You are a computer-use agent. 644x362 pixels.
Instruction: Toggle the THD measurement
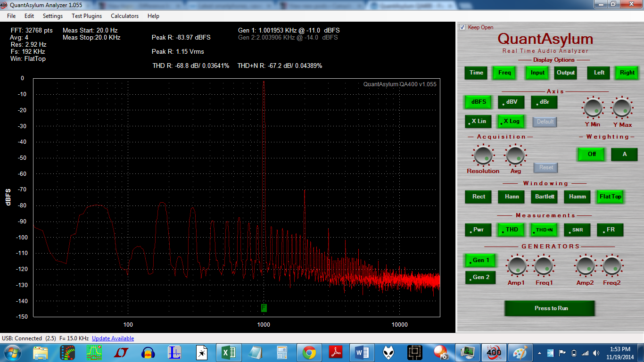point(511,230)
